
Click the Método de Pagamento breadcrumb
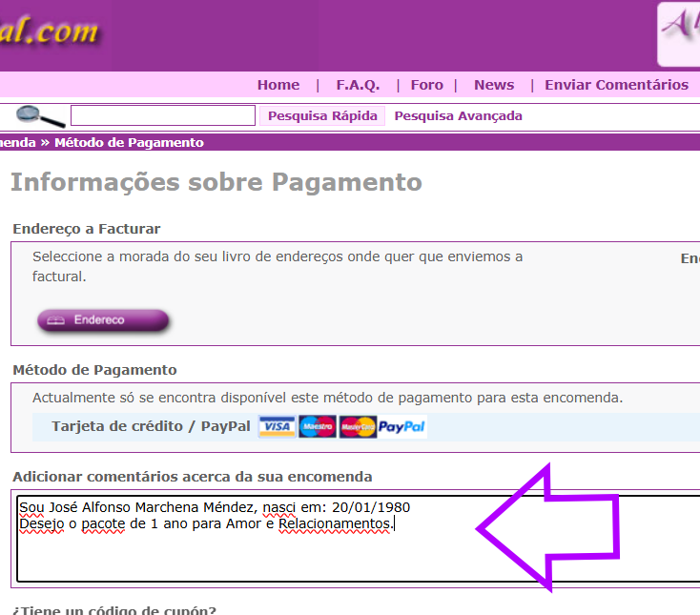(x=129, y=142)
